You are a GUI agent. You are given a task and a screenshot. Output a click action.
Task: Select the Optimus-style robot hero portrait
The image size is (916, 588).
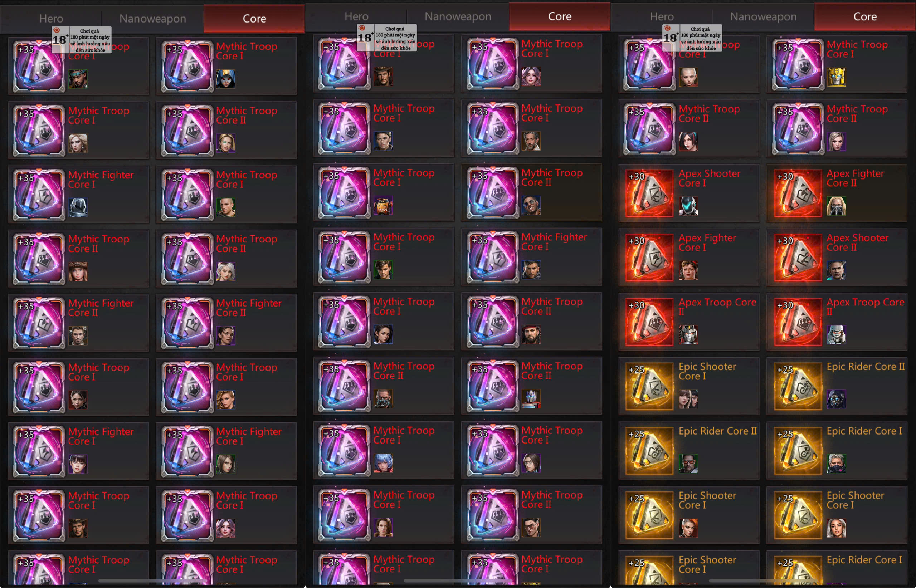[x=531, y=399]
